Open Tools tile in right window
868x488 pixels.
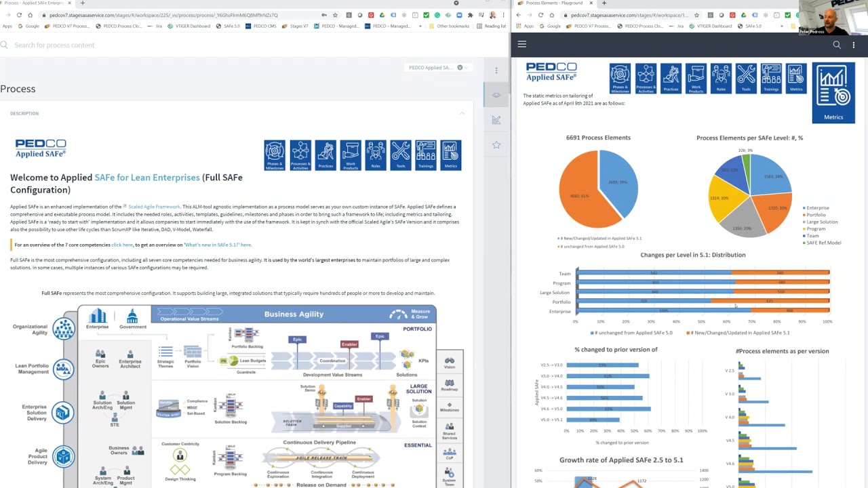[746, 79]
